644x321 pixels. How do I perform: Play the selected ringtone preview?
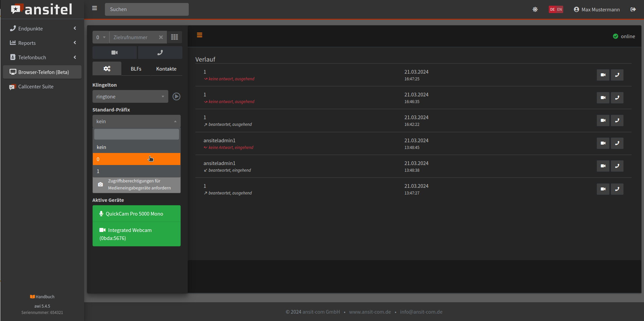point(176,97)
